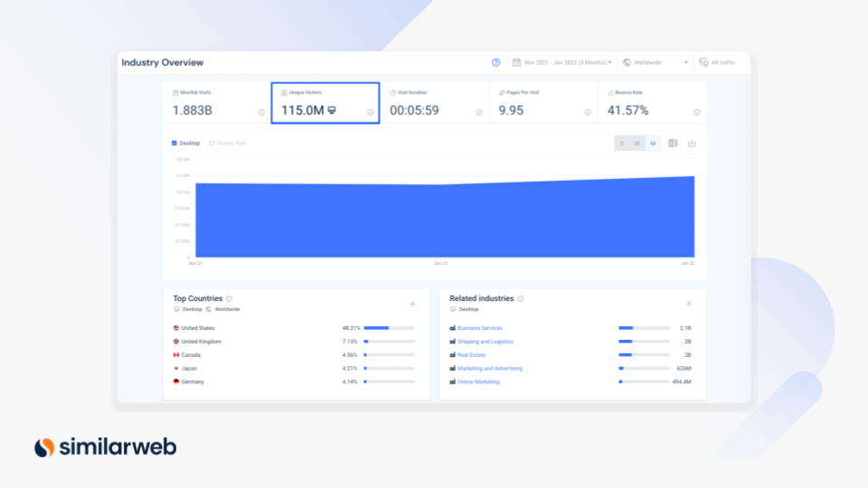868x488 pixels.
Task: Open the All traffic filter dropdown
Action: point(717,62)
